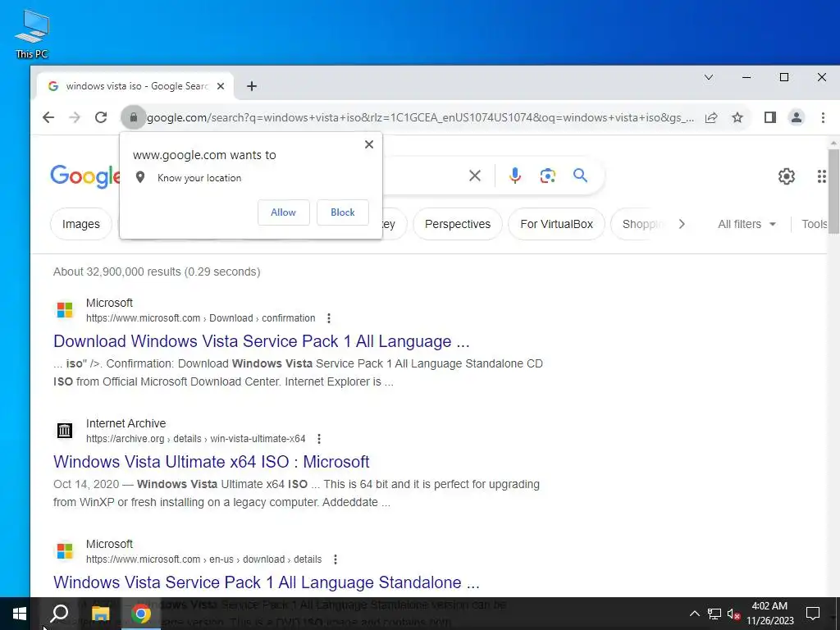Click the forward navigation arrow
Viewport: 840px width, 630px height.
click(x=75, y=117)
